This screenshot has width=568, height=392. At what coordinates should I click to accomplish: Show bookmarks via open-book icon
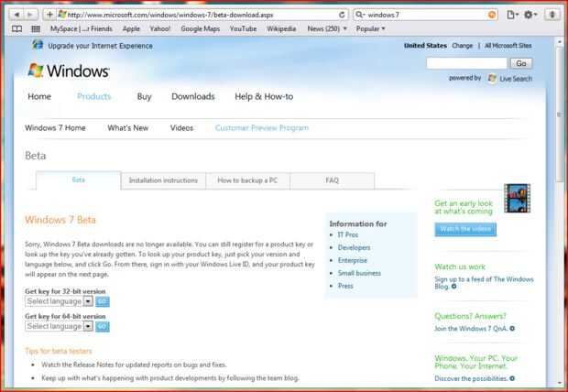(x=16, y=29)
